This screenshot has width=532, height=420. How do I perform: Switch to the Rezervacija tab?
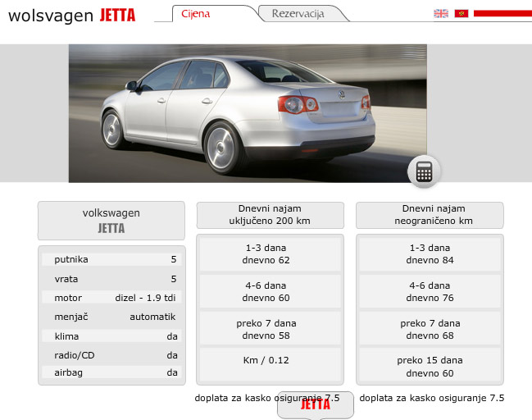coord(298,14)
